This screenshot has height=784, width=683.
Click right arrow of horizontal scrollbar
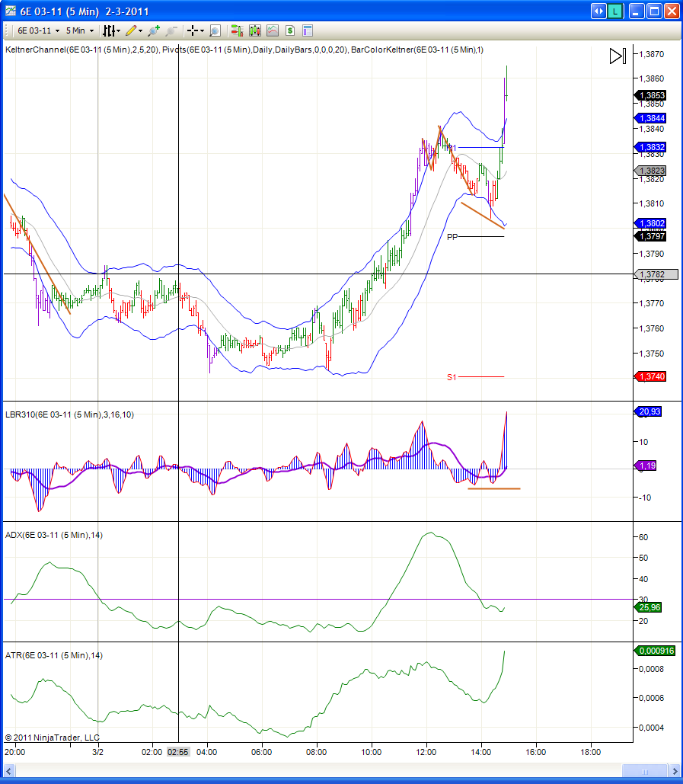(x=674, y=771)
